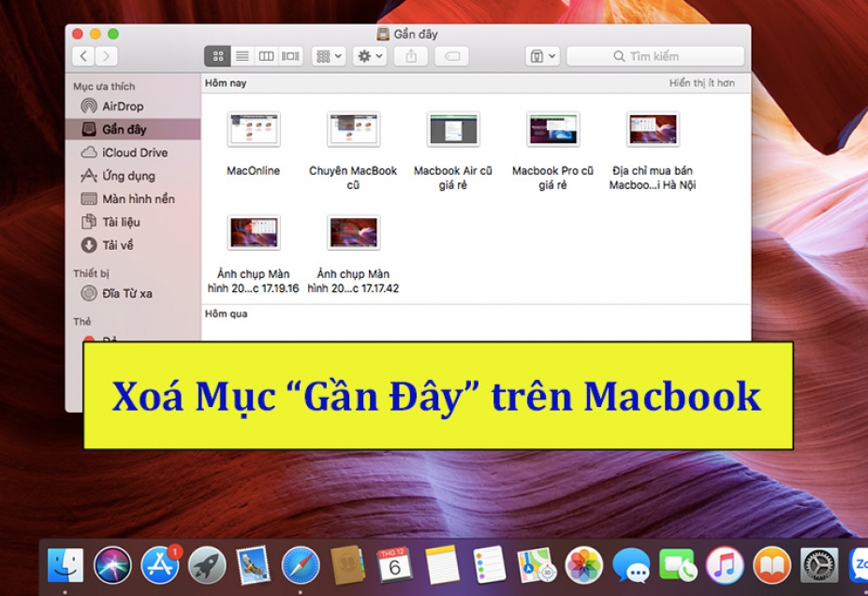Select screenshot file ending 17.17.42
The image size is (868, 596).
click(353, 232)
